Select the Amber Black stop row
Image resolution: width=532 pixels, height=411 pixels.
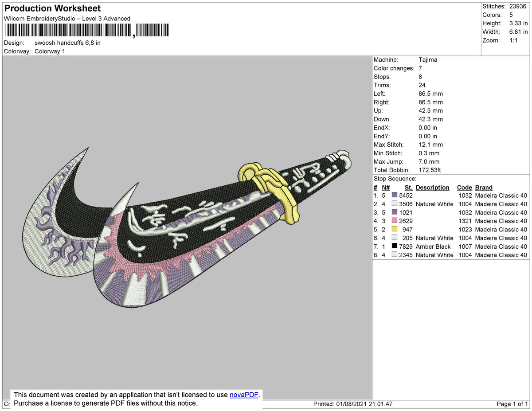[450, 247]
